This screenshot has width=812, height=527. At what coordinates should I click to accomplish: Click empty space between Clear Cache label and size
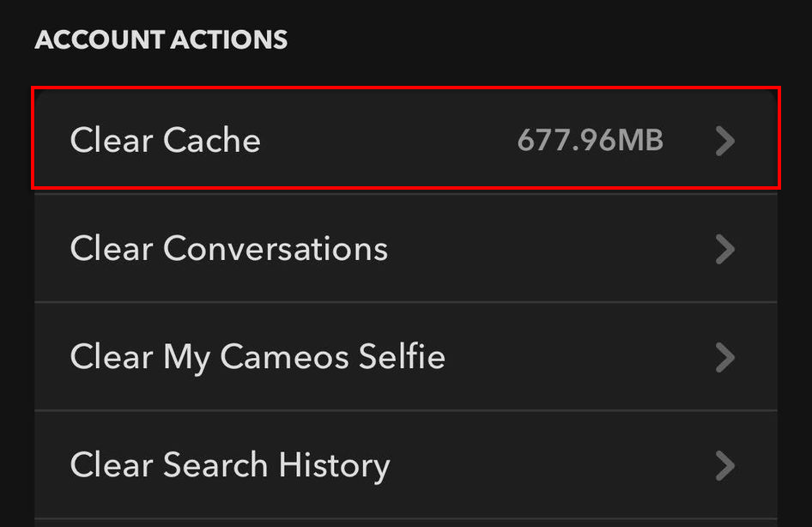386,140
